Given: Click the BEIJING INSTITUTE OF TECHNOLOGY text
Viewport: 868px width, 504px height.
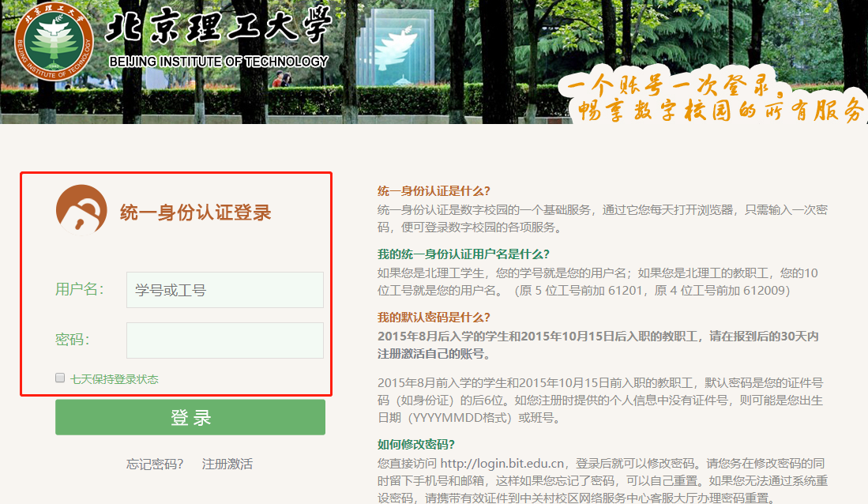Looking at the screenshot, I should pos(218,62).
